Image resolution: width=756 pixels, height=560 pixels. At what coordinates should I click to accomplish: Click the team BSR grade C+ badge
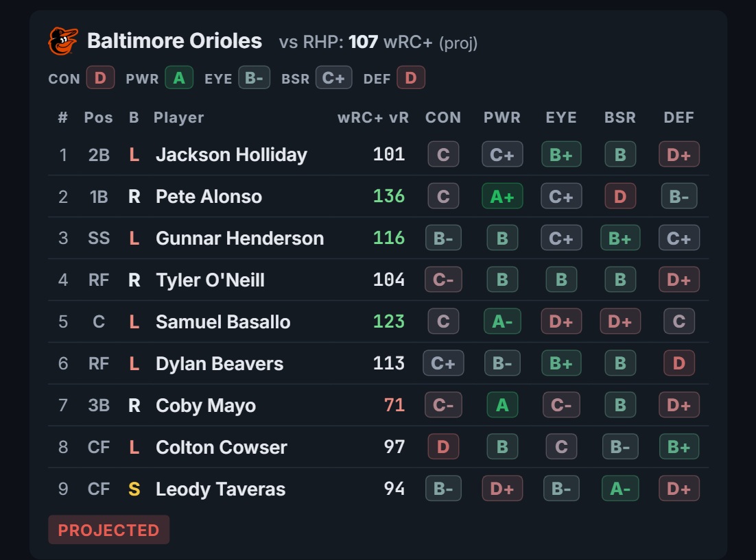[x=333, y=77]
